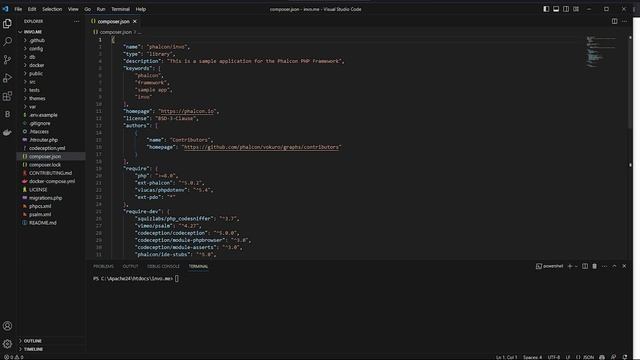Open the Terminal menu
This screenshot has width=640, height=360.
tap(120, 9)
